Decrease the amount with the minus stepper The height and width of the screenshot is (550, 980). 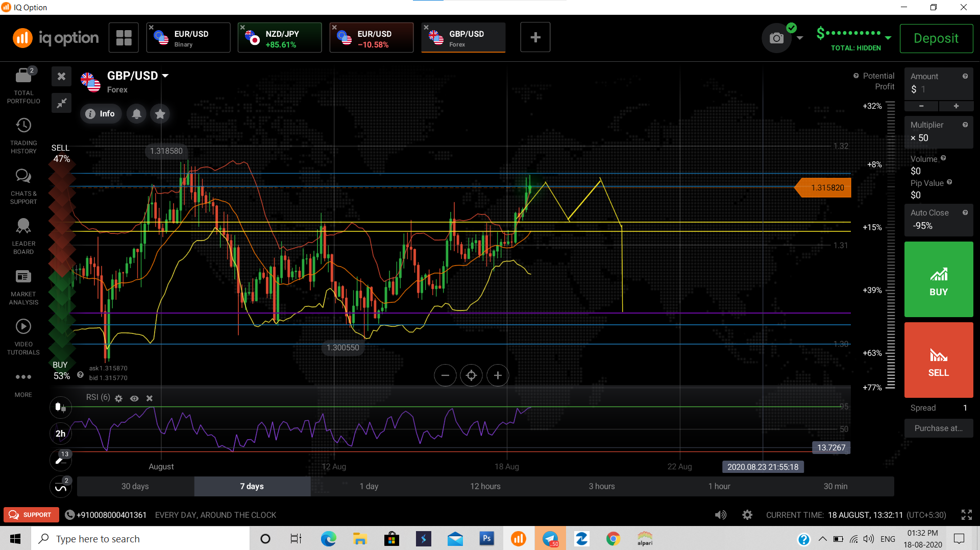pos(921,106)
